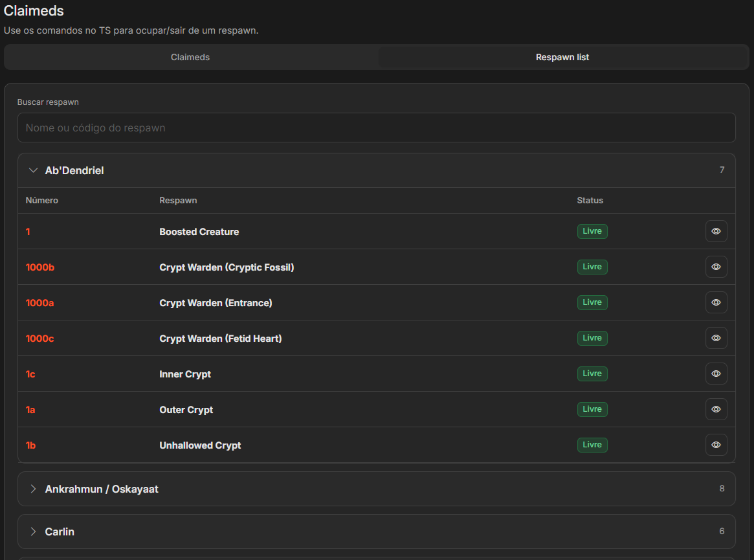This screenshot has width=754, height=560.
Task: Click the Crypt Warden (Fetid Heart) name
Action: click(x=221, y=339)
